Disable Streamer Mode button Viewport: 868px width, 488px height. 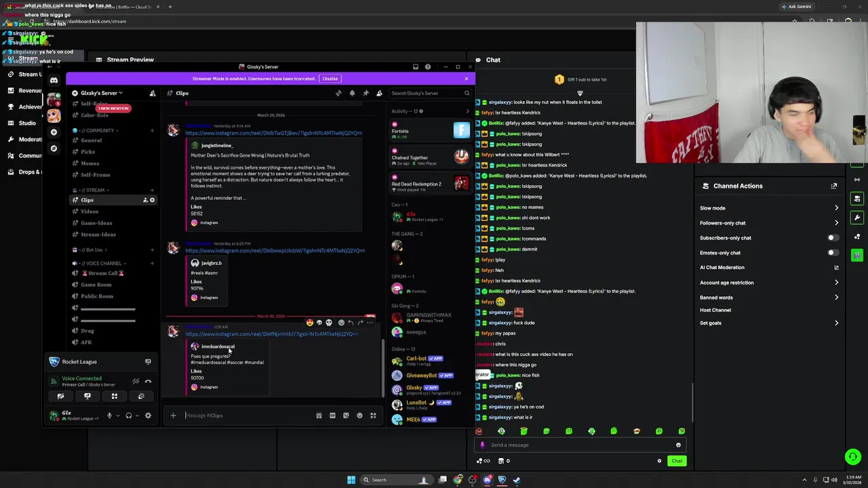click(330, 79)
